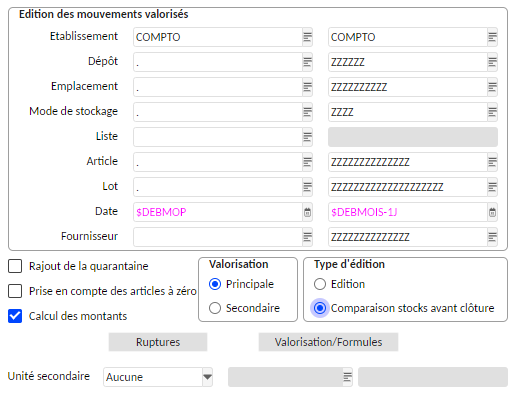Check Prise en compte des articles à zéro
This screenshot has width=515, height=396.
pyautogui.click(x=15, y=291)
